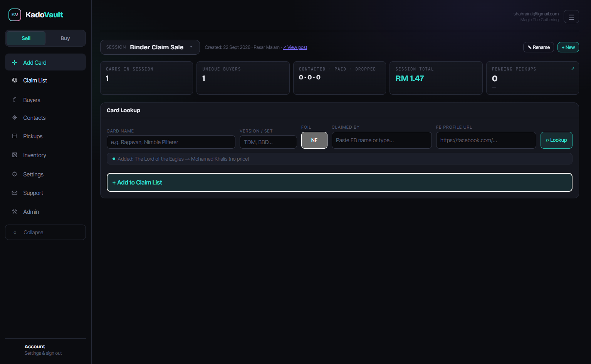Switch to Sell mode

click(26, 38)
